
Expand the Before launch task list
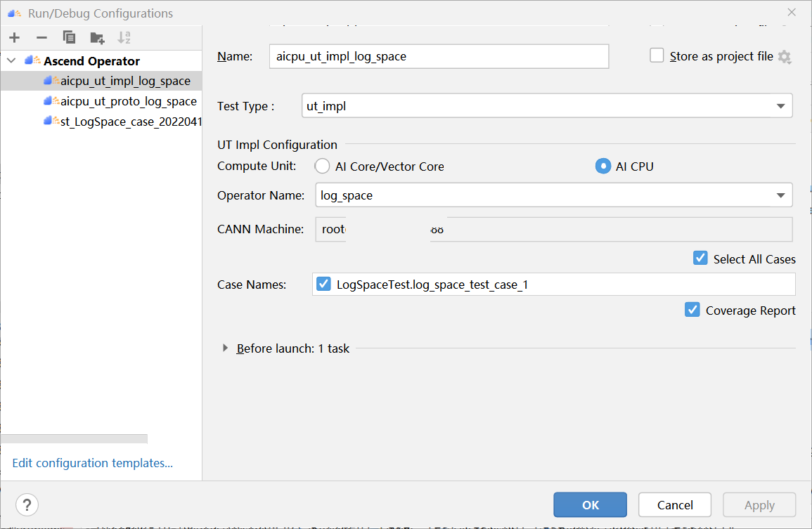pos(224,348)
